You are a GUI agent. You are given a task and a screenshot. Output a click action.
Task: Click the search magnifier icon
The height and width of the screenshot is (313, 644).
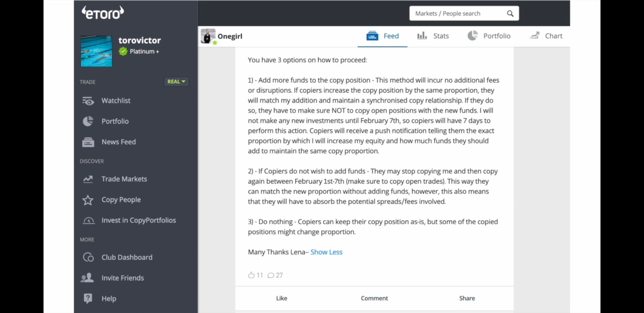tap(510, 14)
